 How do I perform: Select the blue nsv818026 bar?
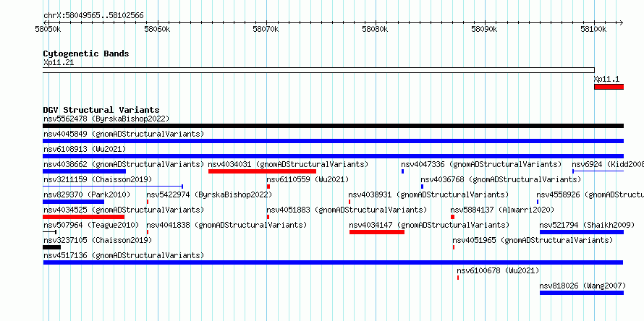[x=582, y=293]
